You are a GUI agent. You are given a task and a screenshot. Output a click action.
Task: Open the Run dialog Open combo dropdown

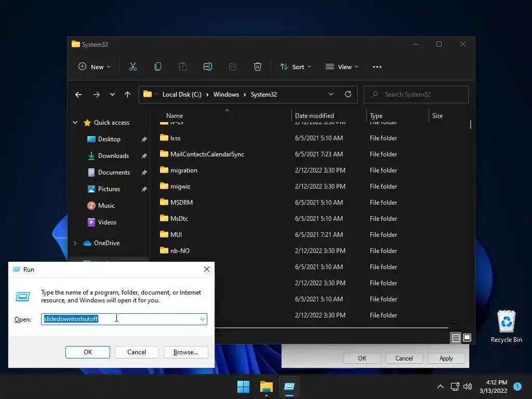click(x=202, y=320)
